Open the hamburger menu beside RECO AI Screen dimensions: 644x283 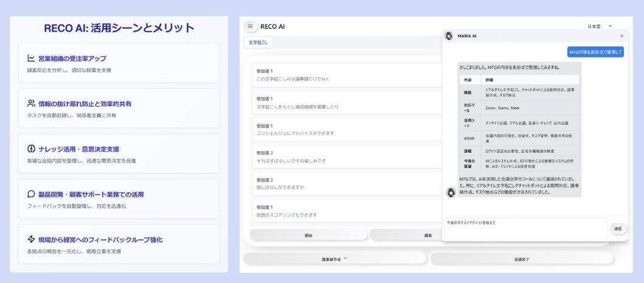[x=250, y=26]
